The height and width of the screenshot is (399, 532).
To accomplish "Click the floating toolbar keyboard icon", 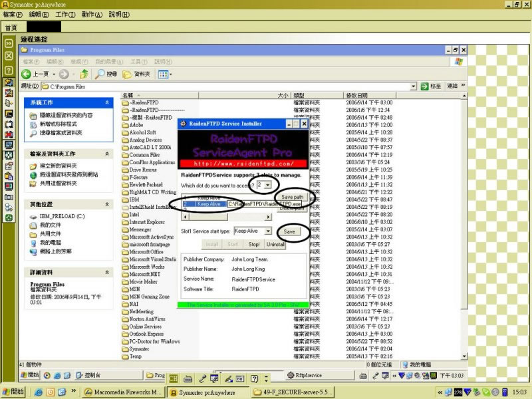I will (188, 378).
